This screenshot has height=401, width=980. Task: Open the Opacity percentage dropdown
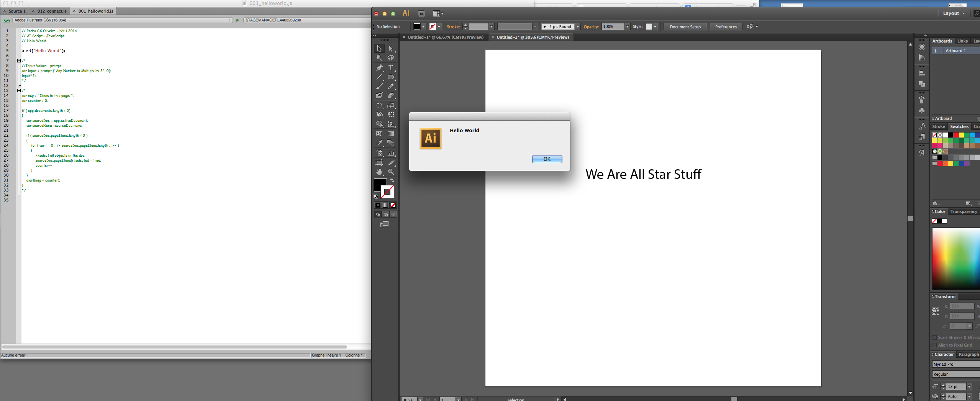tap(627, 27)
